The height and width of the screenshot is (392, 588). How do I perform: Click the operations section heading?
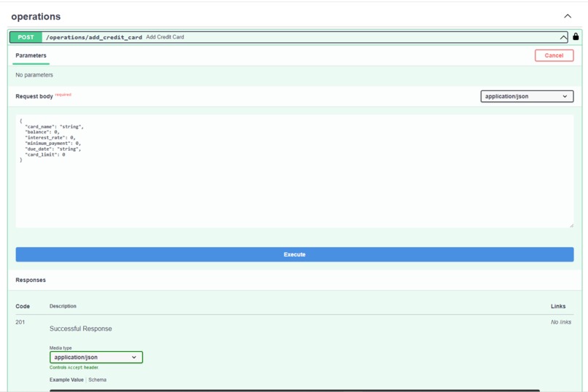[x=36, y=17]
